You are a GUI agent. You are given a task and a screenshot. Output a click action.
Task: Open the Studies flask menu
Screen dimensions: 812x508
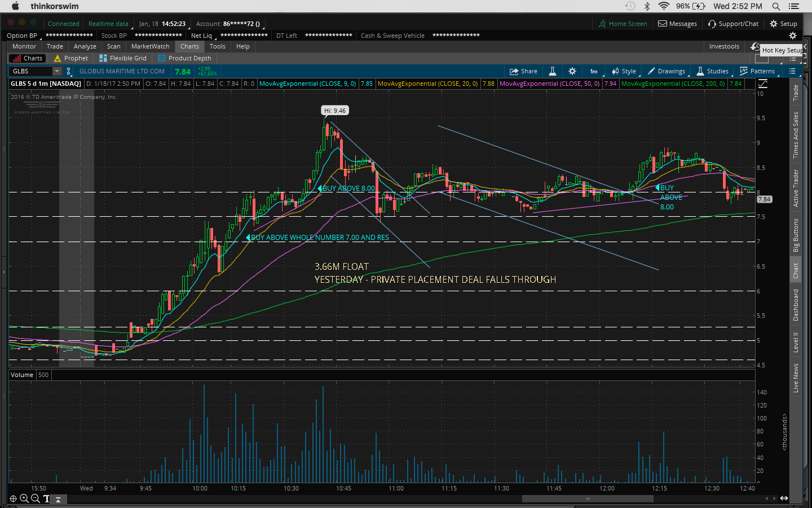coord(712,71)
